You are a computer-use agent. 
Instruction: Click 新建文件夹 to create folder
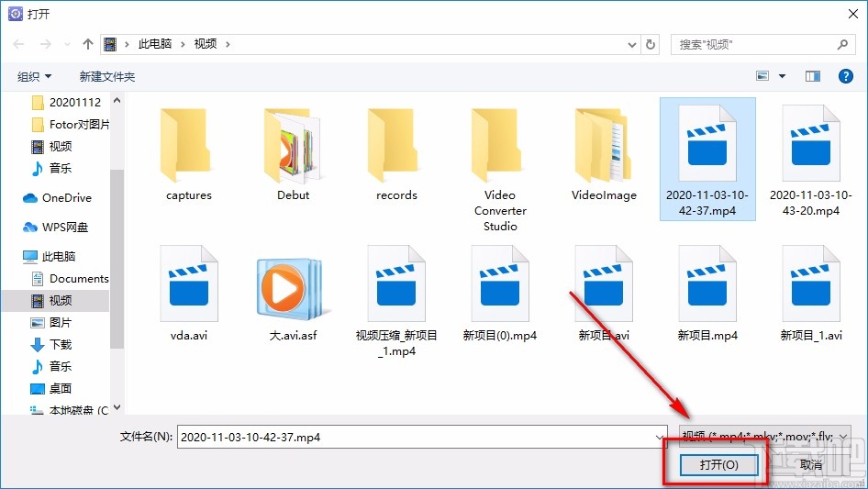click(x=106, y=76)
